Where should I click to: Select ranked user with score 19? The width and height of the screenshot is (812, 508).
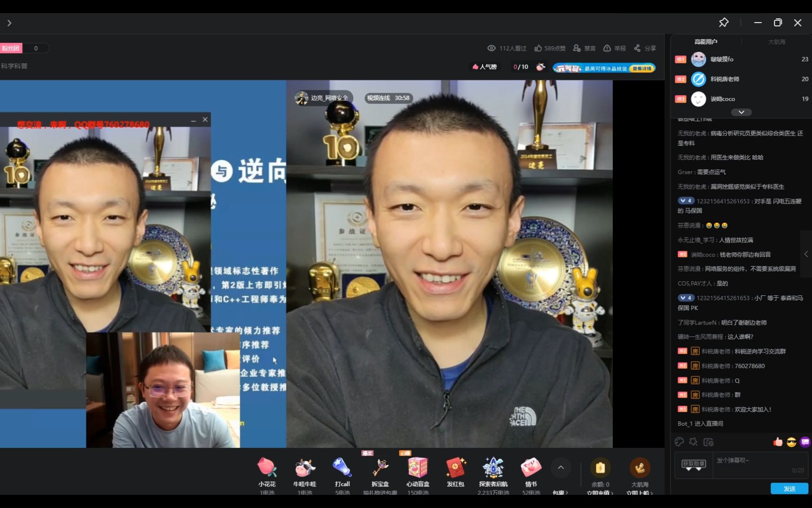pyautogui.click(x=741, y=99)
